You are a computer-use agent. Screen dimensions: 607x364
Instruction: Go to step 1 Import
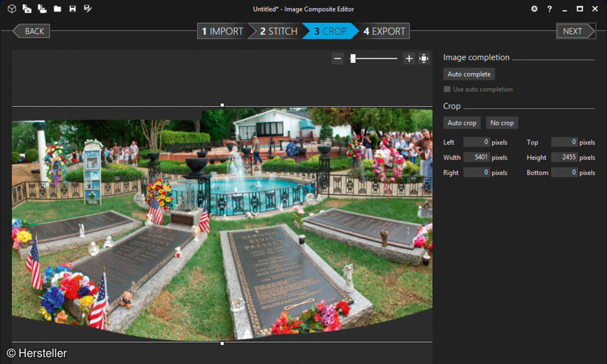[x=223, y=31]
